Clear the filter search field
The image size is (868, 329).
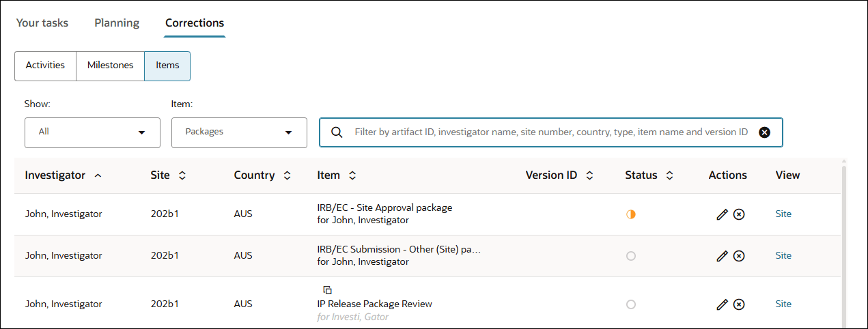click(765, 132)
